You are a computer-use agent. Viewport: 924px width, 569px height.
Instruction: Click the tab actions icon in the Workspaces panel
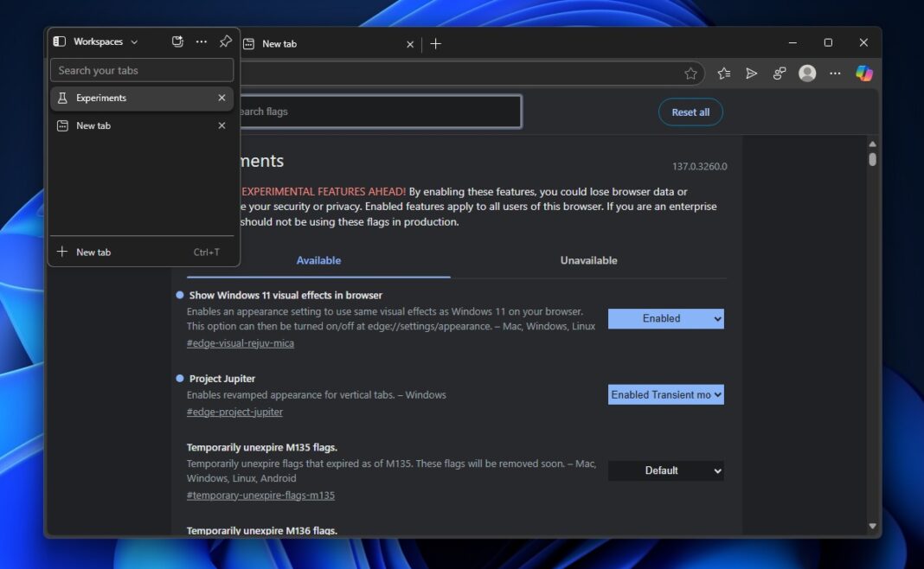[176, 41]
